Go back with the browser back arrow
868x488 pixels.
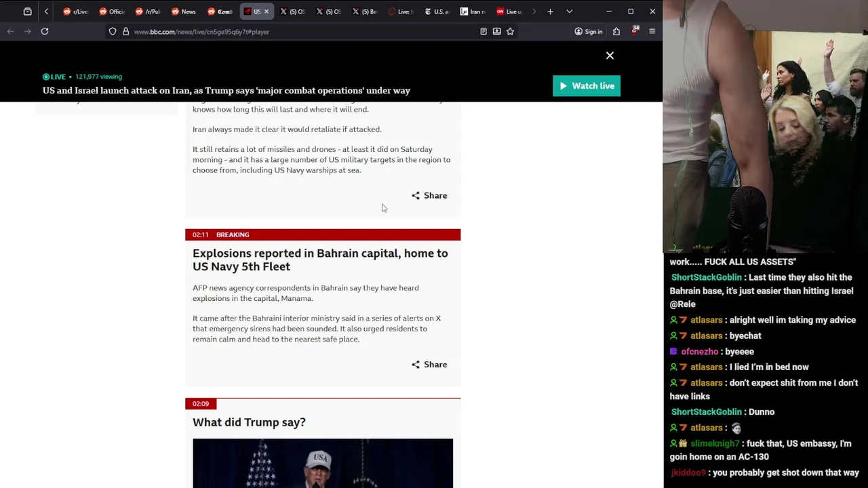point(10,31)
